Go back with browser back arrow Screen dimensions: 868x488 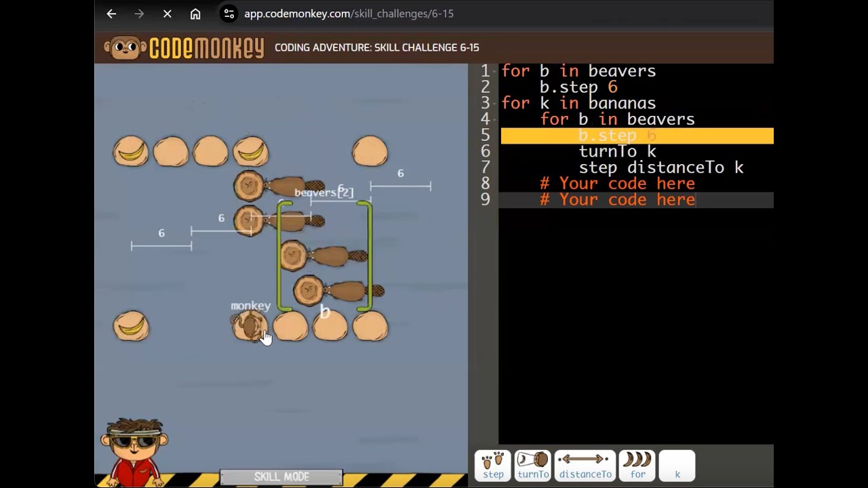tap(111, 14)
